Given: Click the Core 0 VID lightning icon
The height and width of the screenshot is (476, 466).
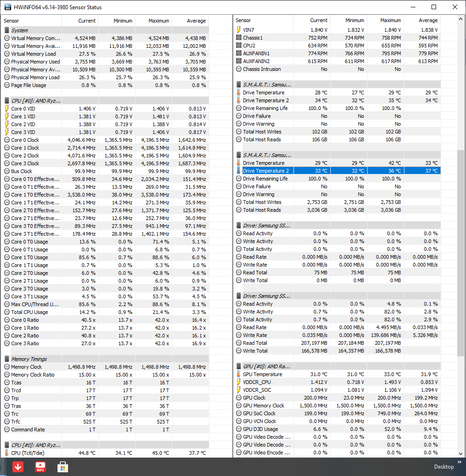Looking at the screenshot, I should point(7,109).
